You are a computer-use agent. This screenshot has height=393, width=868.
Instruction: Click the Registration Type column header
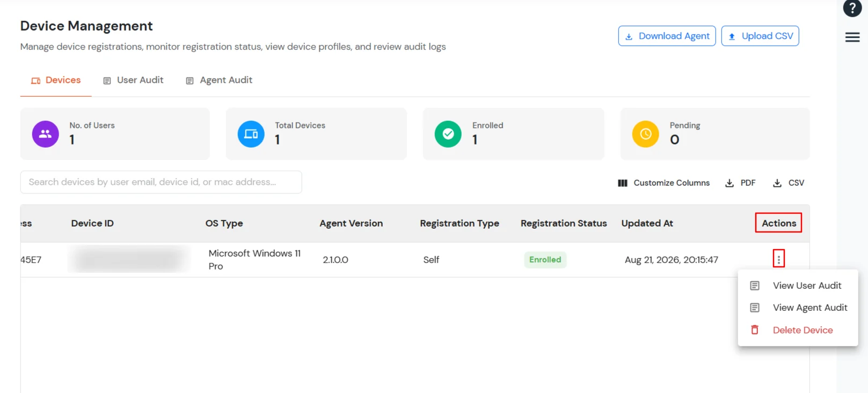[459, 223]
